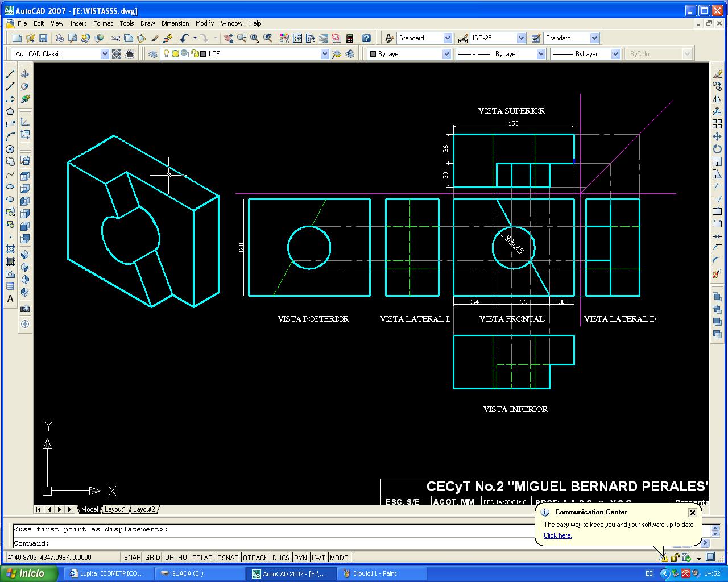This screenshot has height=582, width=728.
Task: Select the Mirror modify tool
Action: click(717, 99)
